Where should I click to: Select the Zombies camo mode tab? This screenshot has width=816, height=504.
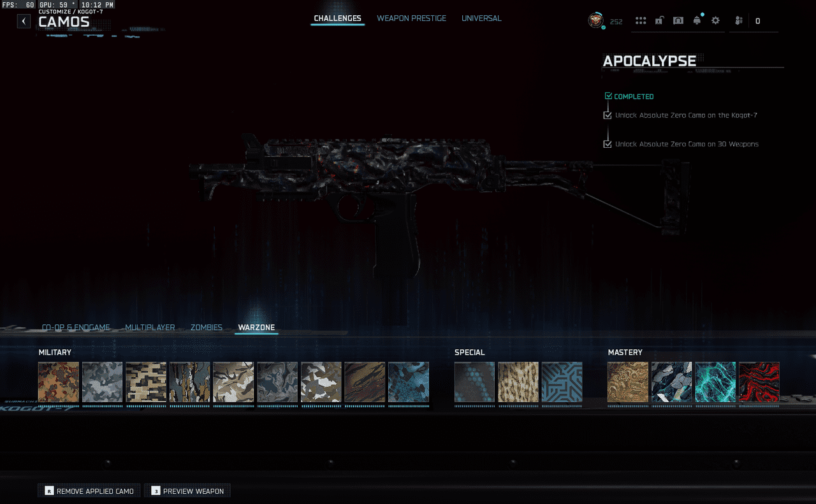(206, 328)
